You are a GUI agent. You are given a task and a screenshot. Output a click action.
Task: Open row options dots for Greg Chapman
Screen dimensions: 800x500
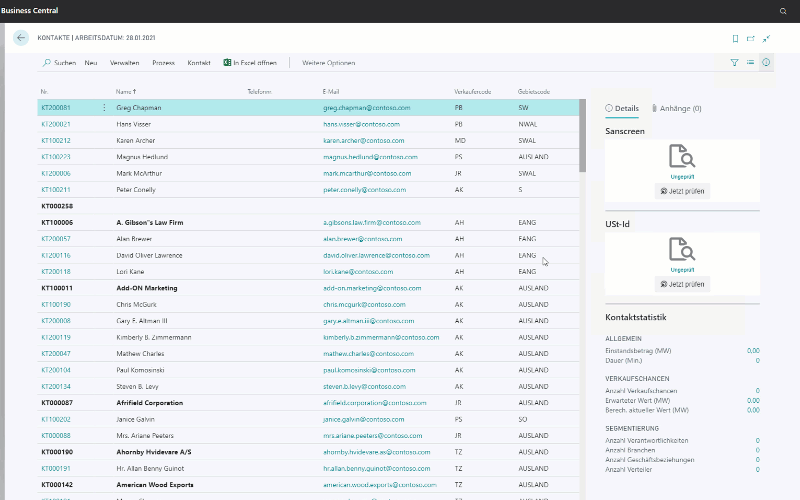pyautogui.click(x=104, y=108)
